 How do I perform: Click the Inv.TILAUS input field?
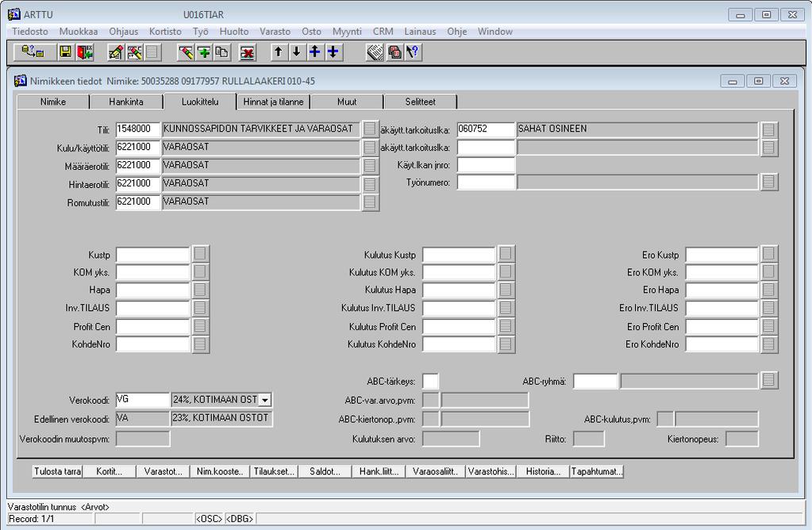pyautogui.click(x=152, y=309)
